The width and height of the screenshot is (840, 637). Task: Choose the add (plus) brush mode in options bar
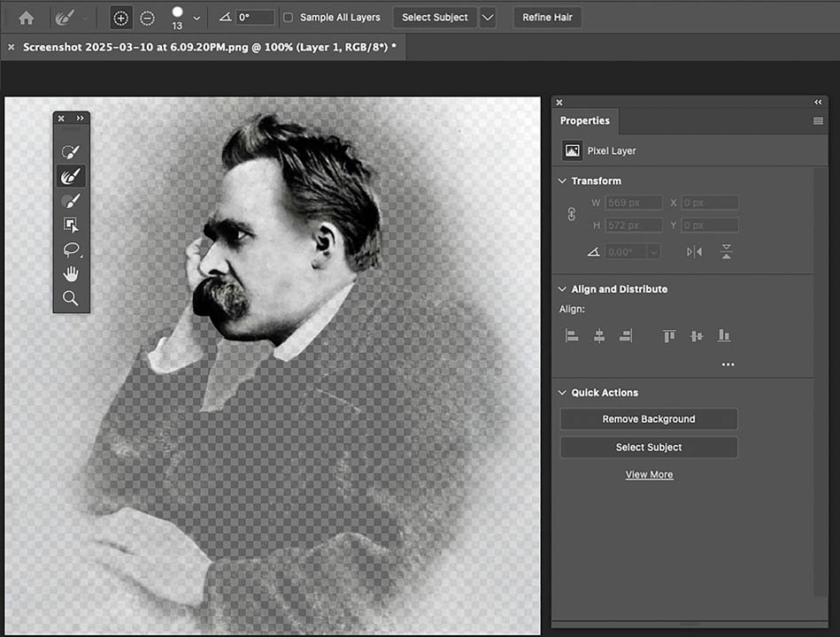point(121,19)
